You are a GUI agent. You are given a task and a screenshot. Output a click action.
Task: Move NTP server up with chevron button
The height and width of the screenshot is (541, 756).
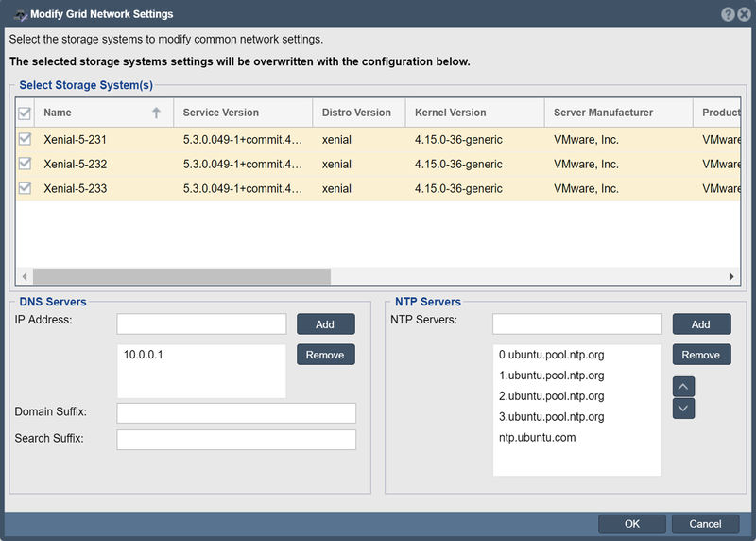(x=683, y=387)
